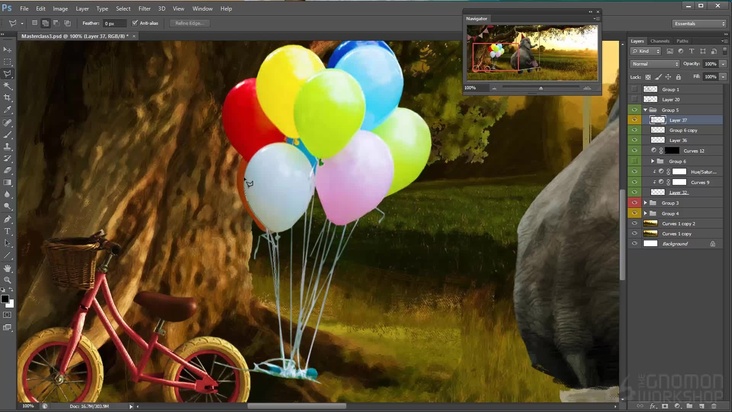The height and width of the screenshot is (412, 732).
Task: Open the blend mode Normal dropdown
Action: click(x=655, y=64)
